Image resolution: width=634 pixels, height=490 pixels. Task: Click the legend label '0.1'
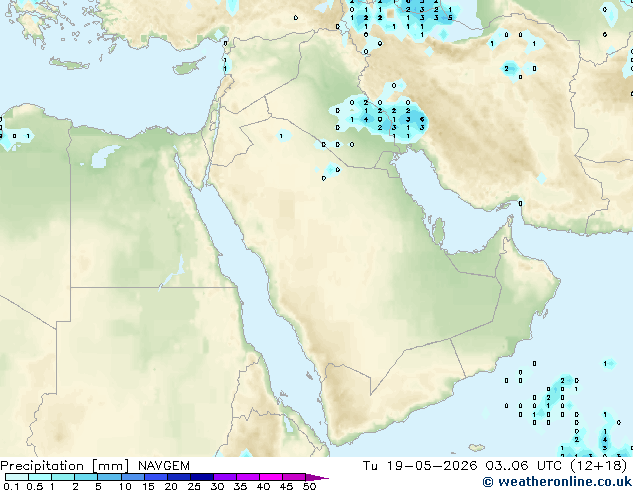(11, 486)
